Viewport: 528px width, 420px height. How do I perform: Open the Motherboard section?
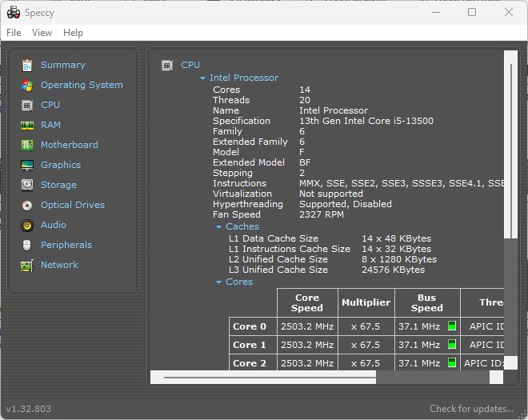coord(70,145)
